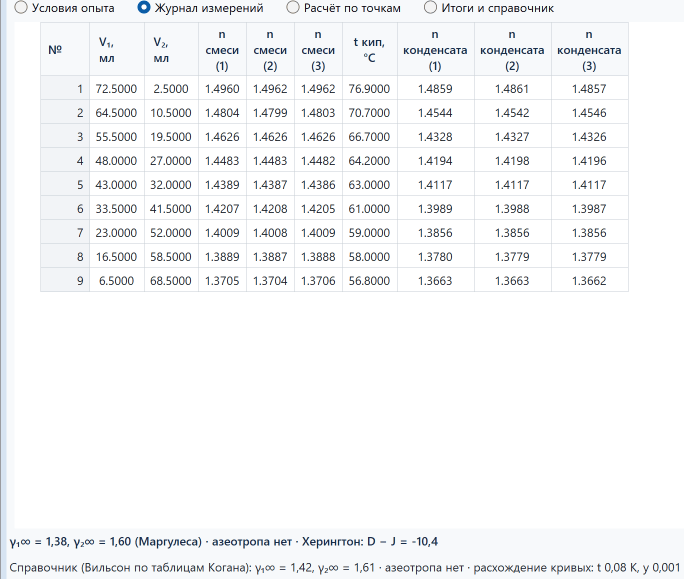Click cell with value 10.5000
684x579 pixels.
171,113
